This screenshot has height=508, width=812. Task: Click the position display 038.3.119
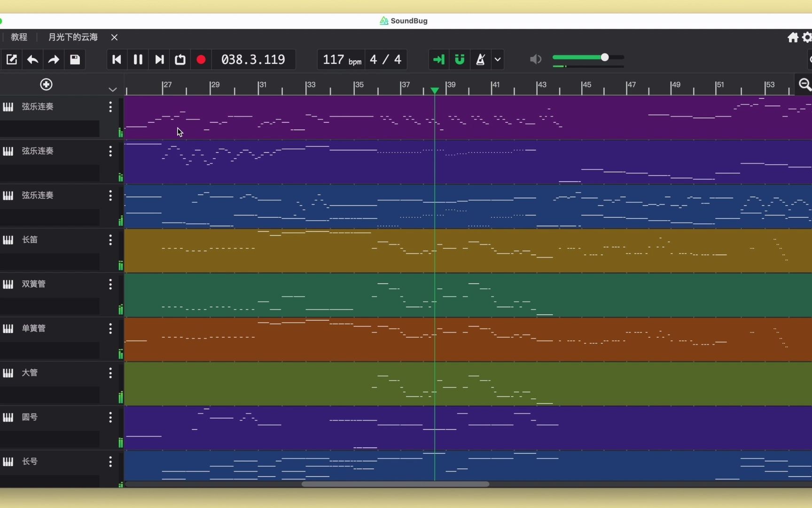coord(253,60)
